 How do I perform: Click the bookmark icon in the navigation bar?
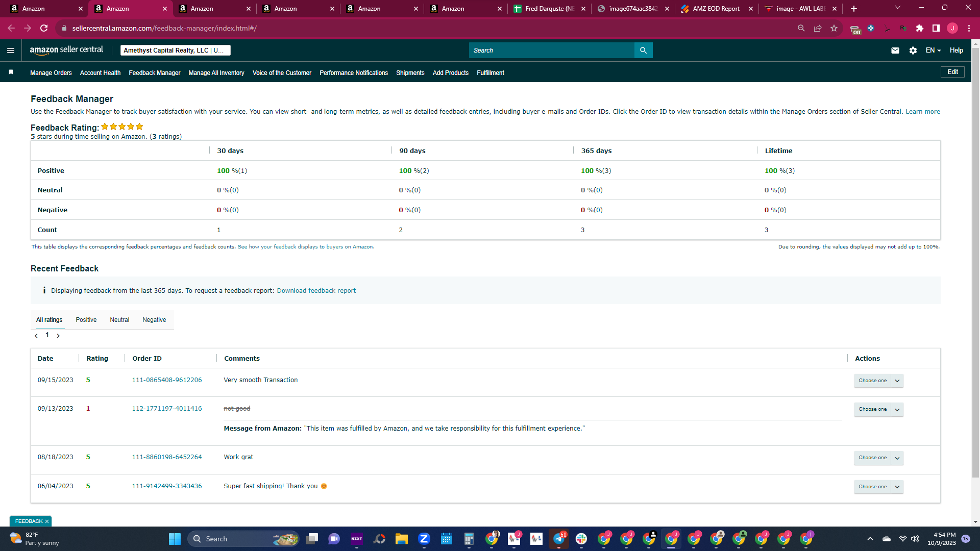pos(11,72)
